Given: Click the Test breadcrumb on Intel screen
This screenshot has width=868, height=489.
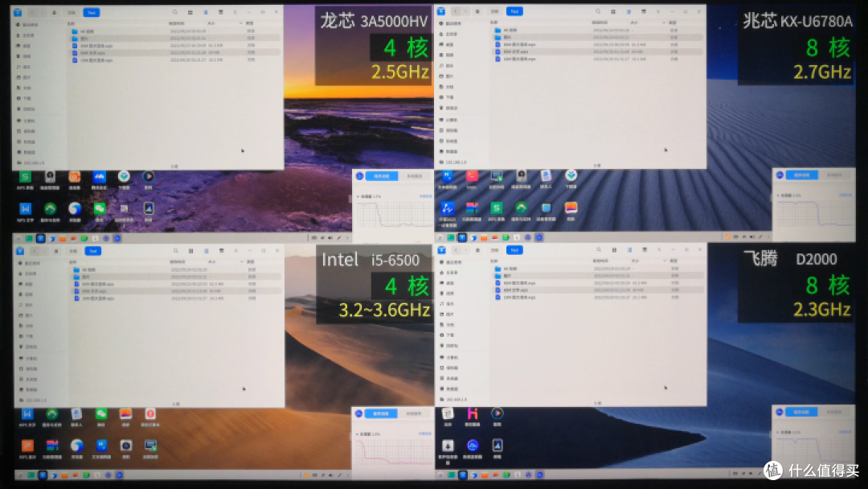Looking at the screenshot, I should pos(92,251).
